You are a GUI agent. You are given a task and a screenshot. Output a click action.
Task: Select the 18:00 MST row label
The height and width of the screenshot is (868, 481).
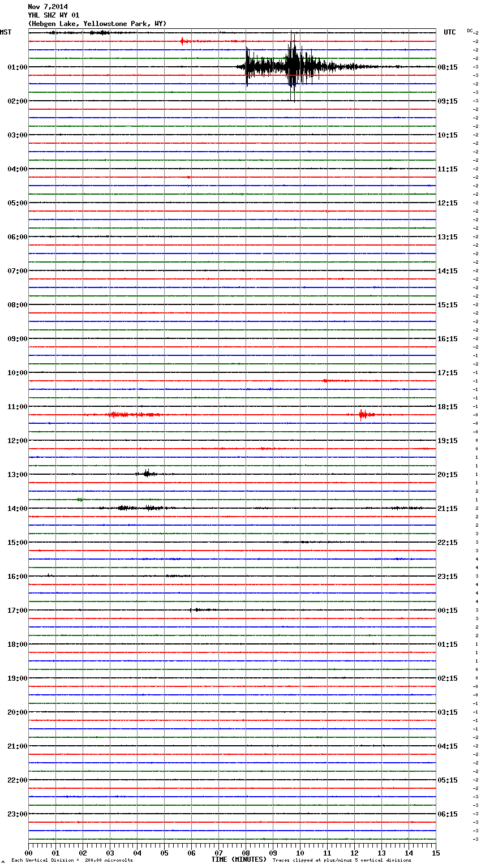18,644
